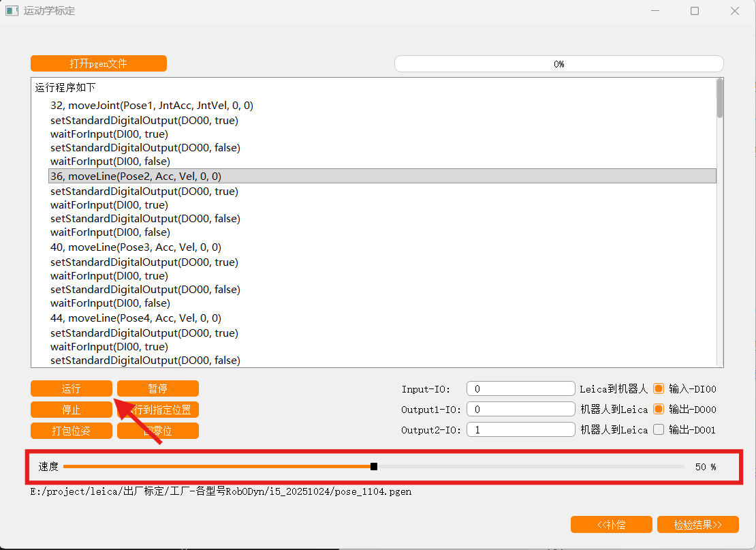Click the 运动学标定 title bar app icon

[11, 10]
